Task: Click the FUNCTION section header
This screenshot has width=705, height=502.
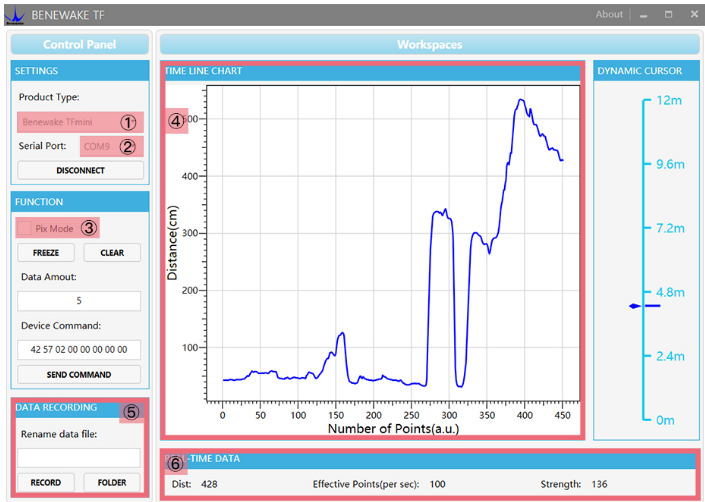Action: [80, 202]
